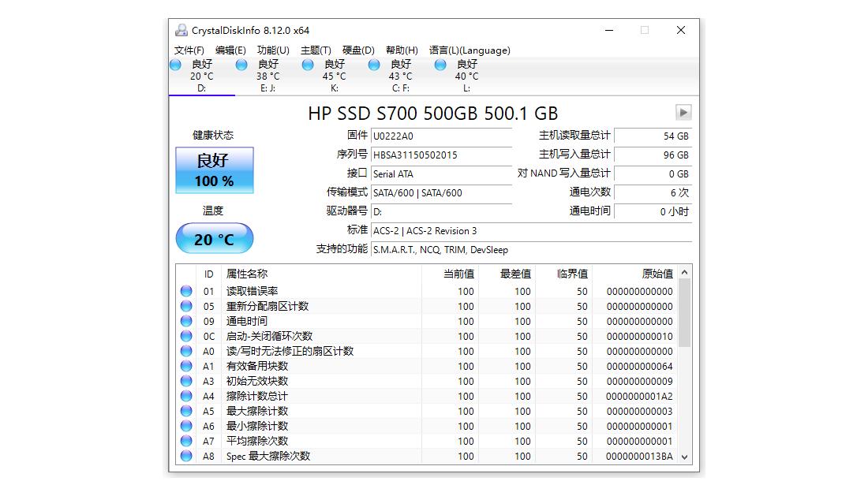Click the status dot next to Spec 最大擦除次数
Screen dimensions: 868x496
click(x=186, y=456)
